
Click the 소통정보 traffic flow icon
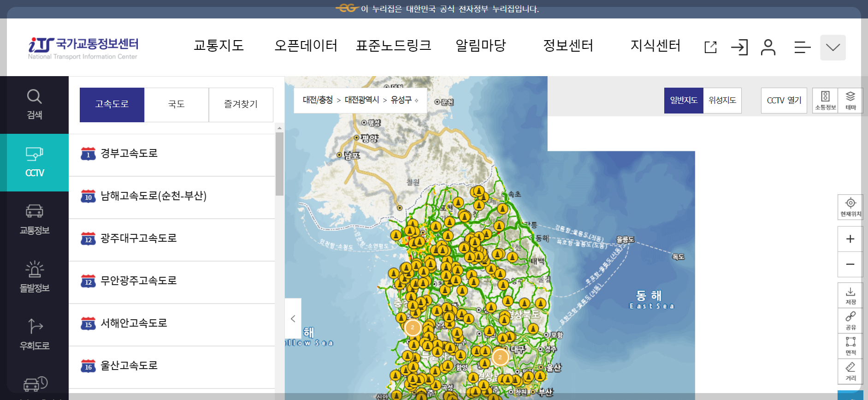tap(825, 101)
